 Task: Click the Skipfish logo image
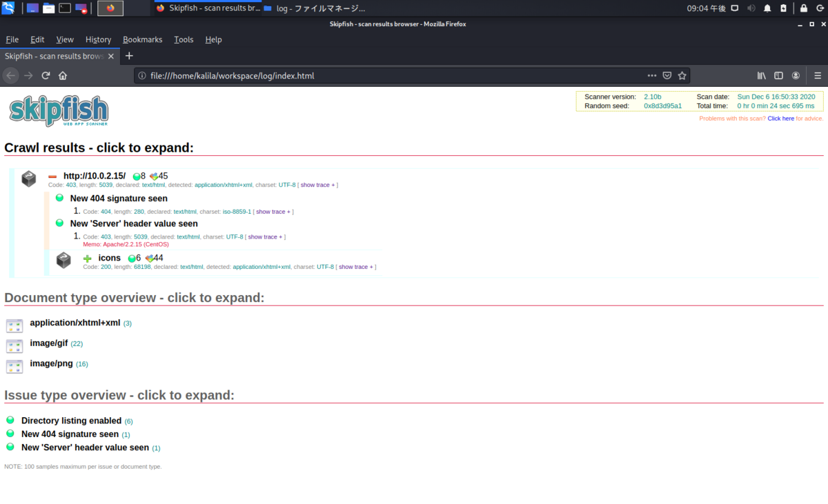[x=58, y=110]
